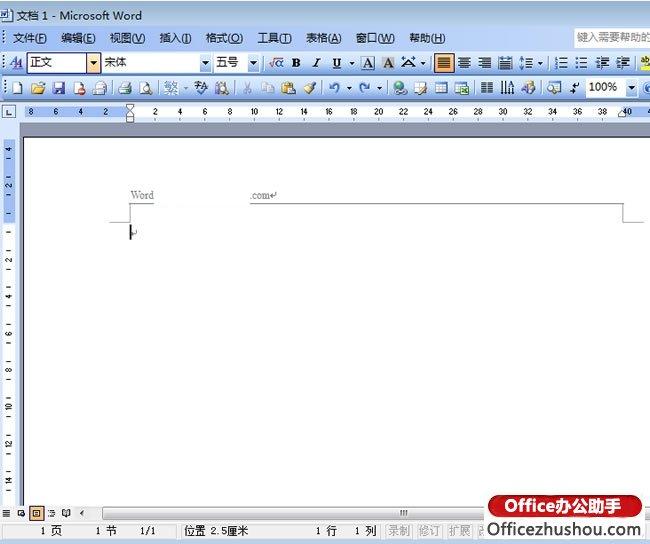The width and height of the screenshot is (650, 544).
Task: Open the font name dropdown 宋体
Action: (205, 63)
